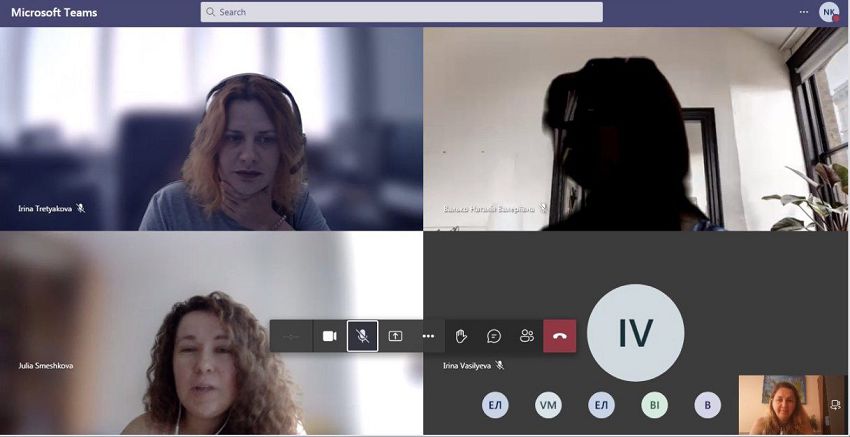Show the meeting chat panel
Viewport: 850px width, 437px height.
[494, 336]
